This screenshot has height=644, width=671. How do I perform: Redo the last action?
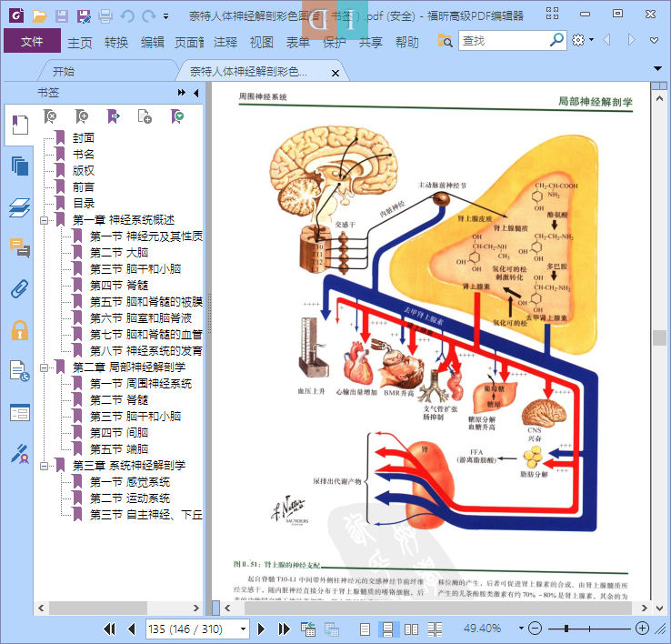[x=148, y=16]
